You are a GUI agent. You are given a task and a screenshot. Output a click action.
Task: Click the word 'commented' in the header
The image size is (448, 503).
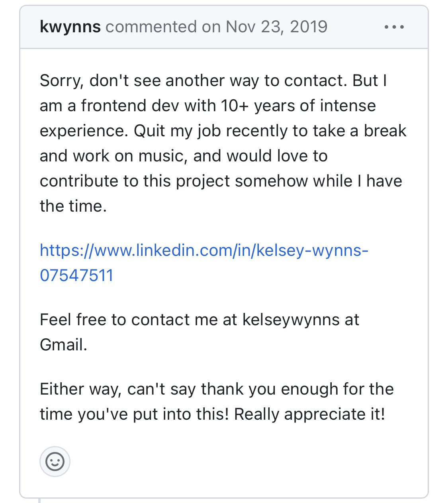pos(151,27)
